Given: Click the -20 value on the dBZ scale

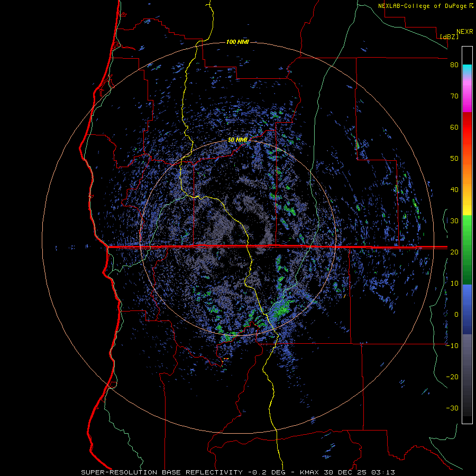Looking at the screenshot, I should (452, 377).
